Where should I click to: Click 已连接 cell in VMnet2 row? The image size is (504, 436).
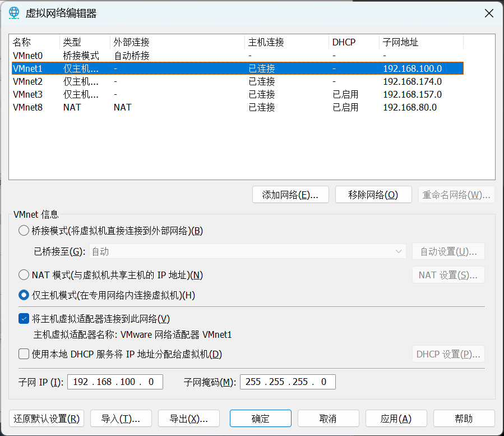point(262,81)
